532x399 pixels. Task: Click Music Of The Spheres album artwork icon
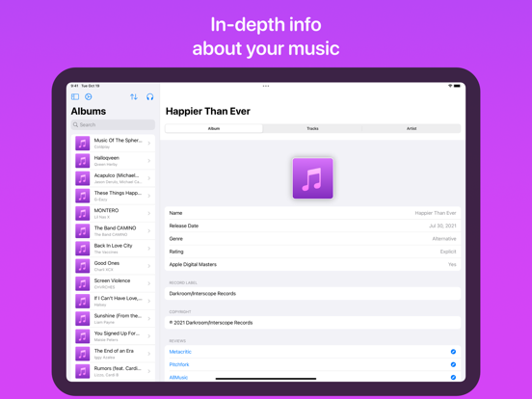pos(83,144)
